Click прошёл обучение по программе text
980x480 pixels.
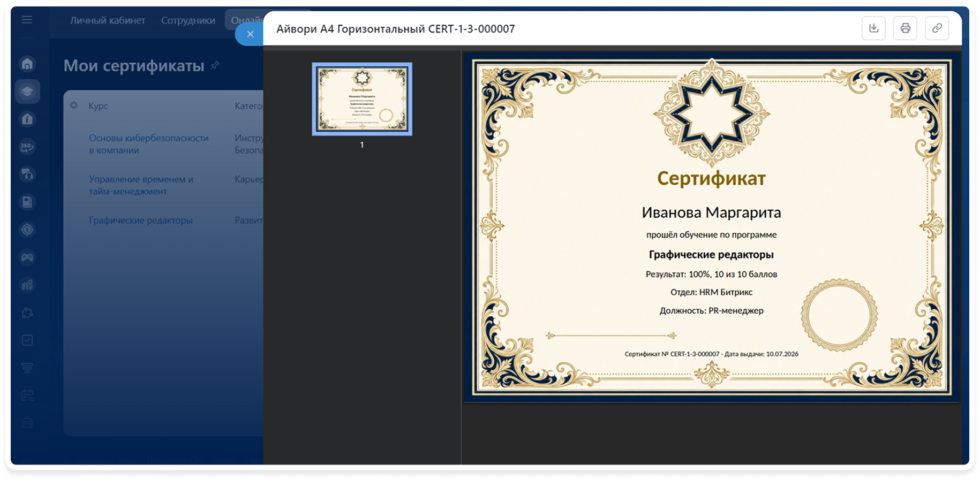coord(711,234)
